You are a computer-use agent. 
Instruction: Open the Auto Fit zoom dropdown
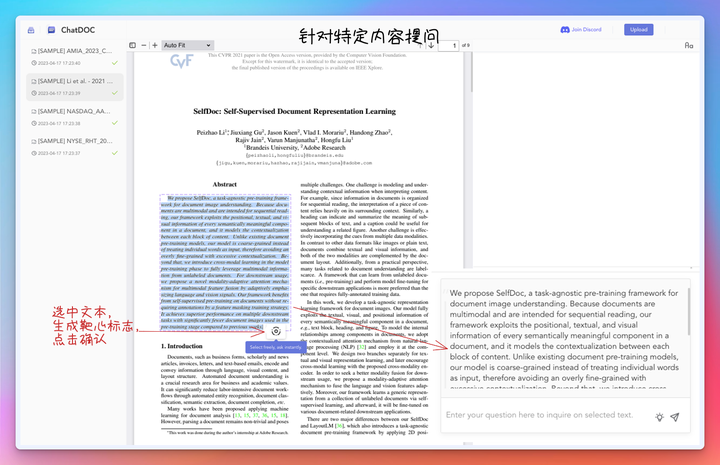(187, 45)
